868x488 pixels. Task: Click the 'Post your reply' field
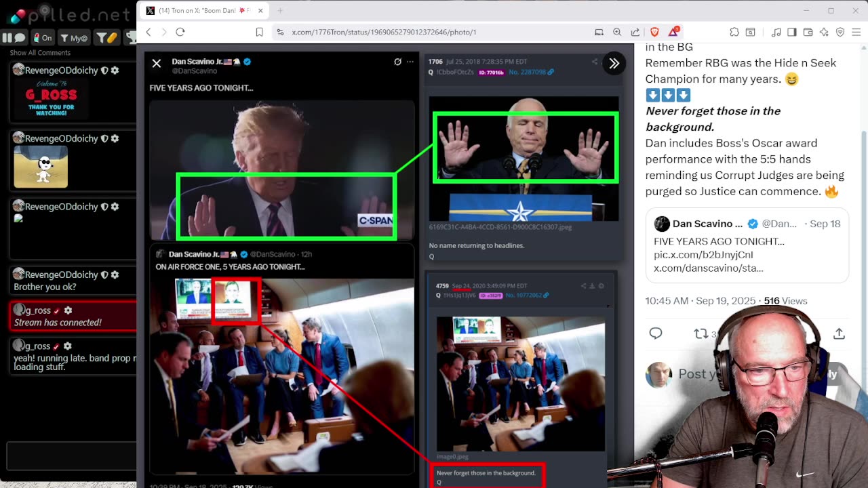pyautogui.click(x=698, y=374)
